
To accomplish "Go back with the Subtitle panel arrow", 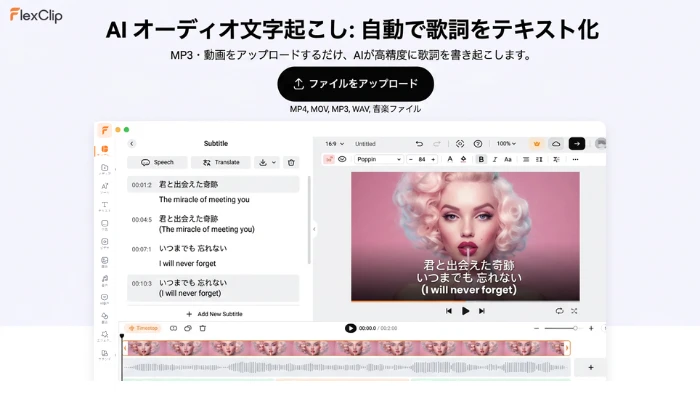I will point(132,144).
